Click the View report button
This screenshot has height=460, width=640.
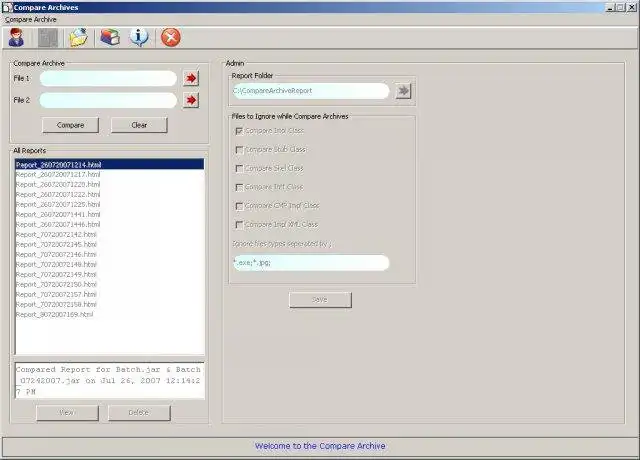click(x=67, y=413)
